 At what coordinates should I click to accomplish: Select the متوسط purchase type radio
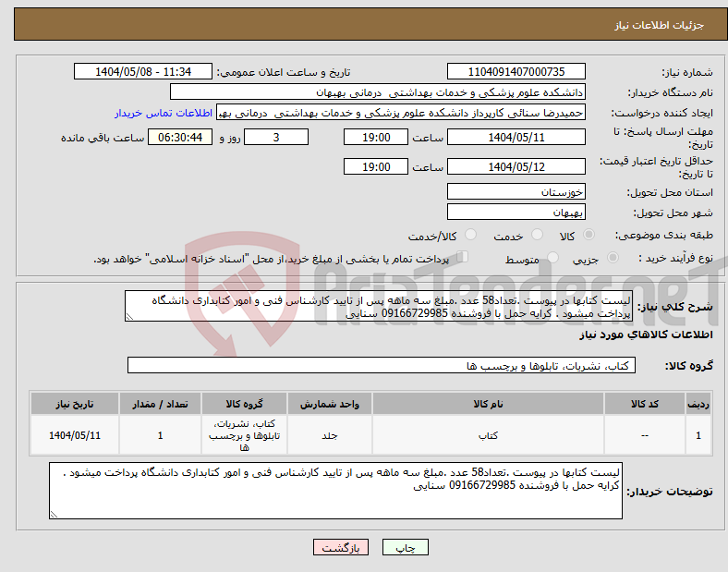point(552,257)
